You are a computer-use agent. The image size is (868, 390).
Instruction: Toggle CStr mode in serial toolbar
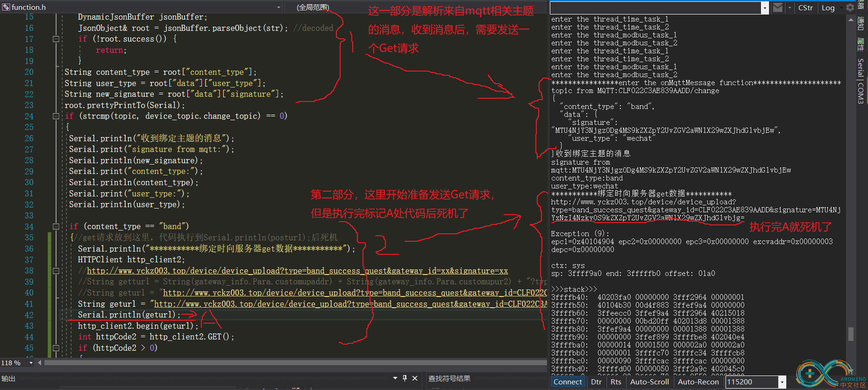(x=805, y=8)
